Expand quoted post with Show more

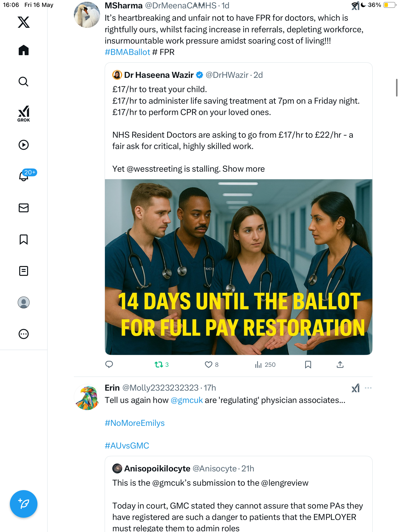243,169
